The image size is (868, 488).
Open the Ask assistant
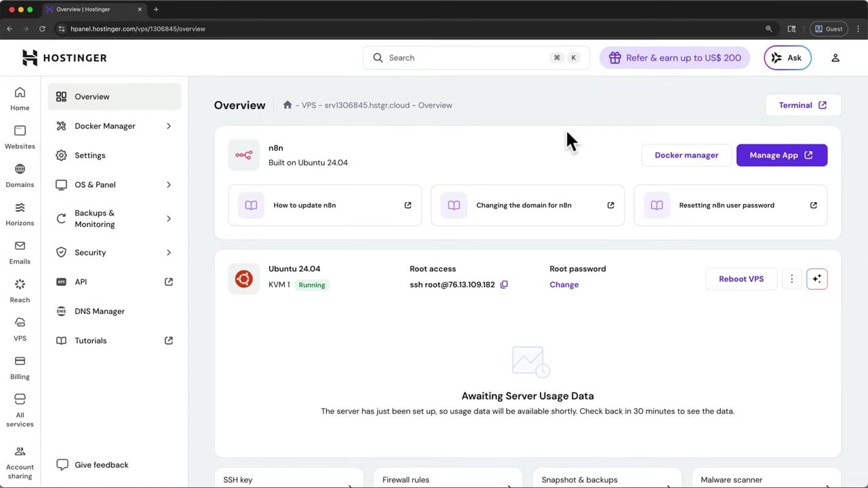(x=787, y=58)
